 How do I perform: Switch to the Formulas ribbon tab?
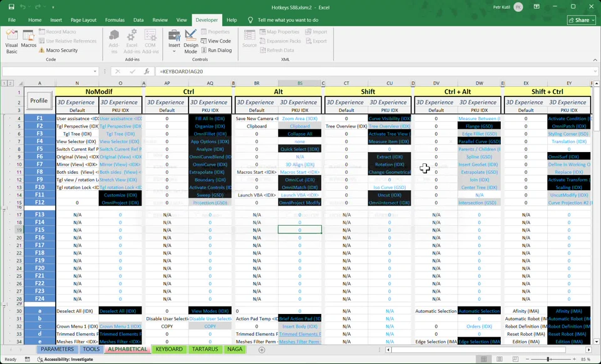pyautogui.click(x=115, y=20)
